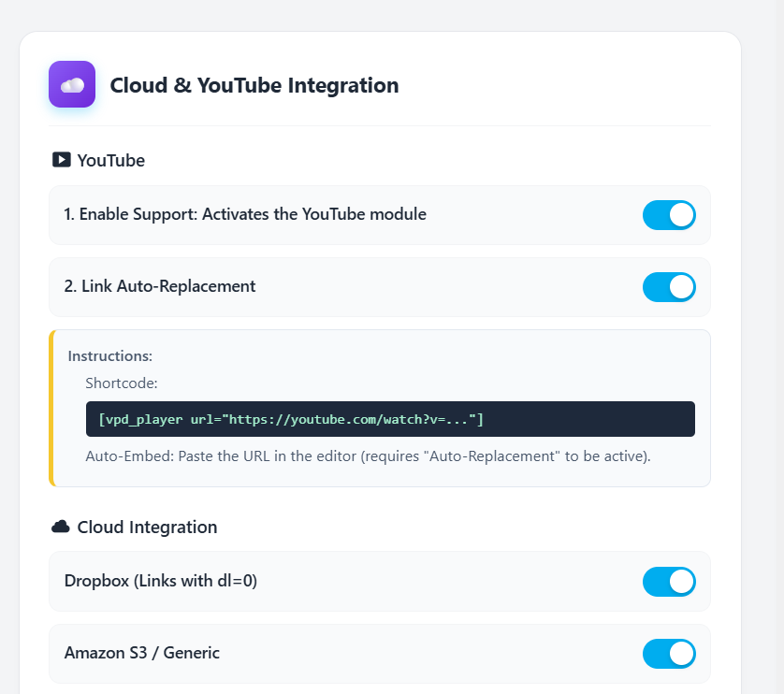Click the dark cloud icon beside Cloud Integration
This screenshot has height=694, width=784.
61,527
